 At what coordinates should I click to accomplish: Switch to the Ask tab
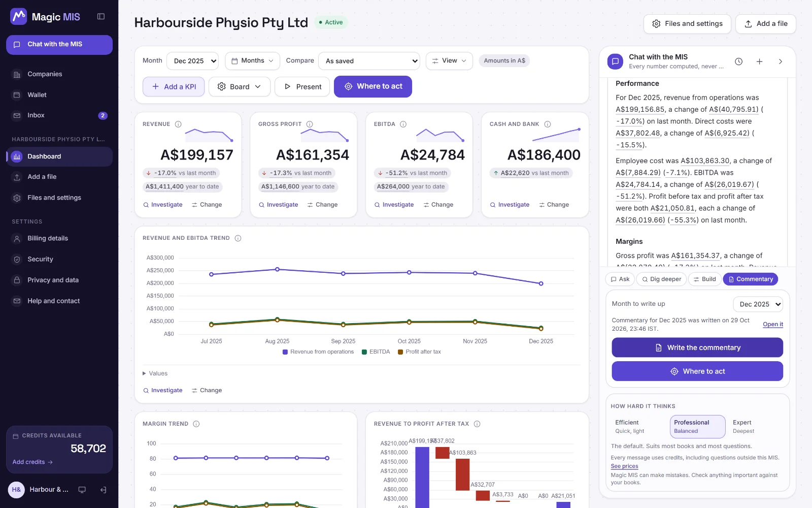coord(620,279)
